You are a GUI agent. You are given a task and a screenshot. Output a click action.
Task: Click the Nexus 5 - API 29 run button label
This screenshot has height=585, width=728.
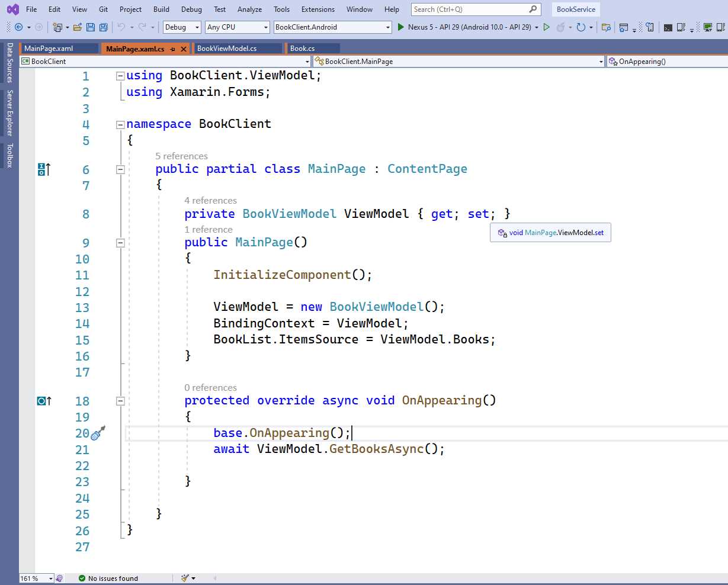469,27
